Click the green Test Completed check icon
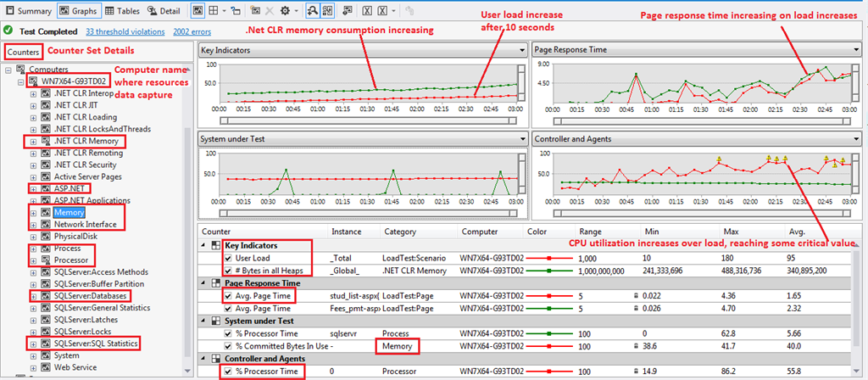The image size is (868, 380). [x=8, y=31]
